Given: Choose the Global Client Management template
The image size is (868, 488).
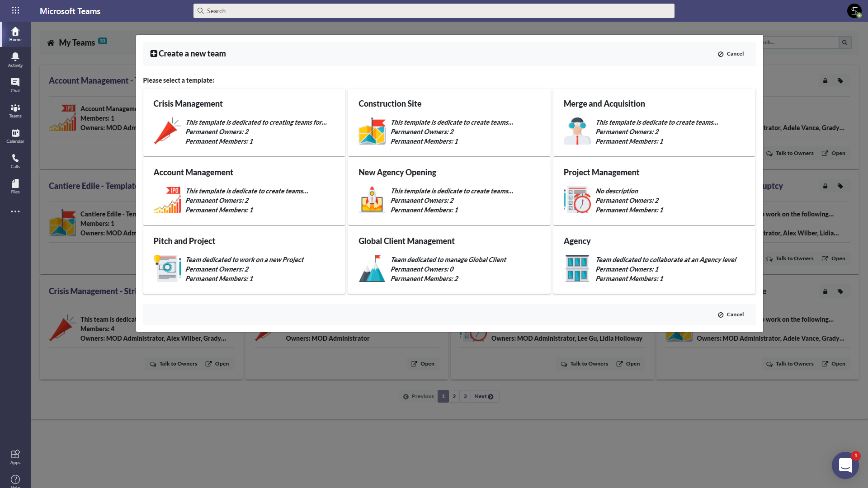Looking at the screenshot, I should 449,260.
